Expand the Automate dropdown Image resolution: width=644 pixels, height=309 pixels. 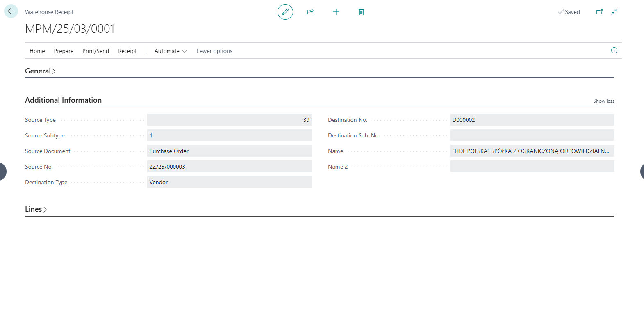171,51
